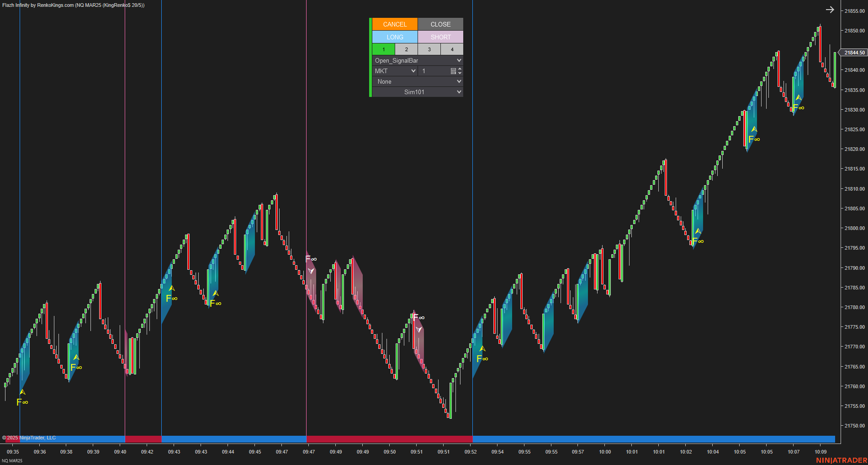Click the F∞ marker near the 10:02 pullback
This screenshot has height=465, width=868.
[698, 238]
